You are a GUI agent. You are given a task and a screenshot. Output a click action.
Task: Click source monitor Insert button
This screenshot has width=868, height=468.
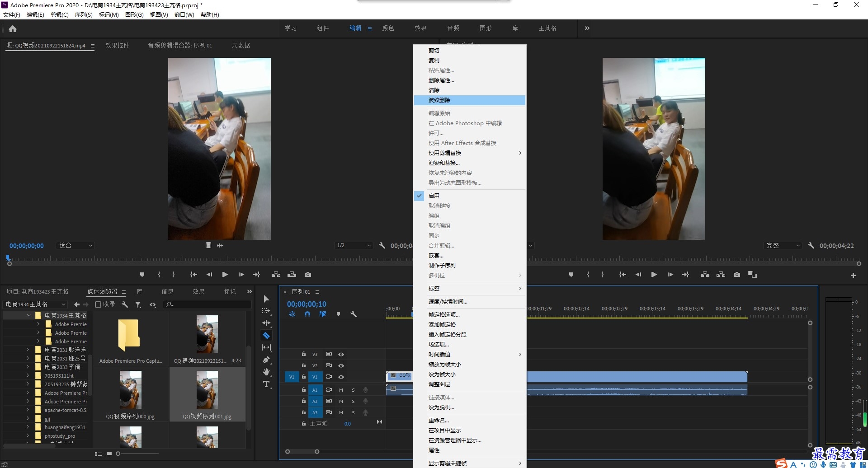point(276,274)
